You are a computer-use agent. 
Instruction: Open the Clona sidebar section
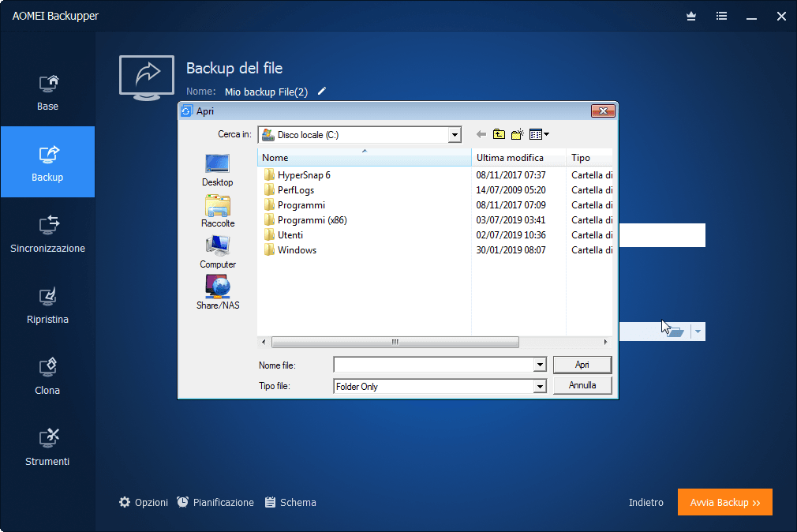[48, 376]
